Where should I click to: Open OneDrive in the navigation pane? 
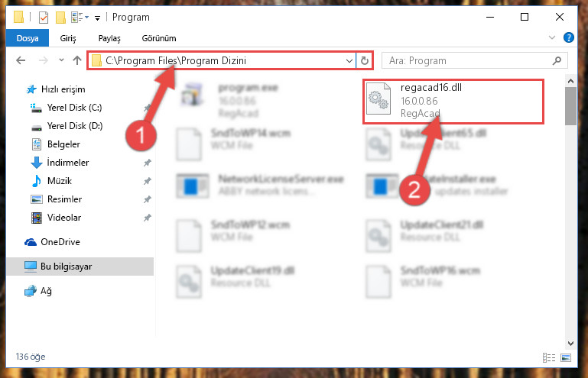60,242
